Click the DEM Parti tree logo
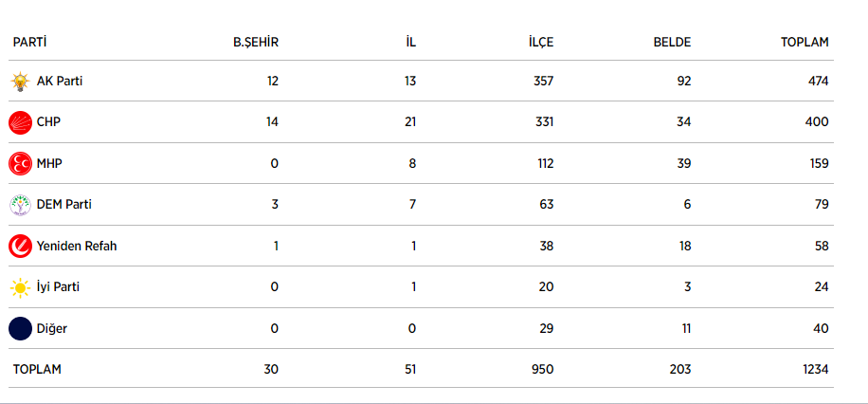Image resolution: width=868 pixels, height=404 pixels. (x=20, y=205)
